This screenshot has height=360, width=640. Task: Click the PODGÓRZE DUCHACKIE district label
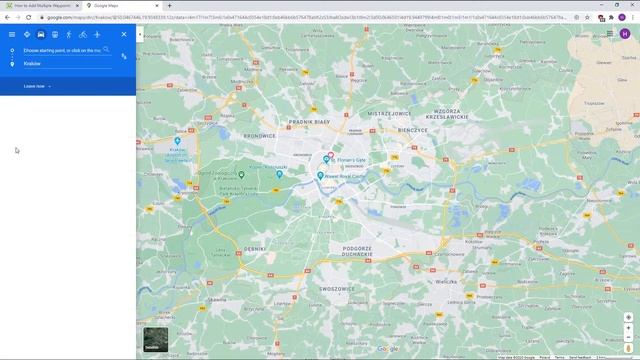tap(357, 251)
